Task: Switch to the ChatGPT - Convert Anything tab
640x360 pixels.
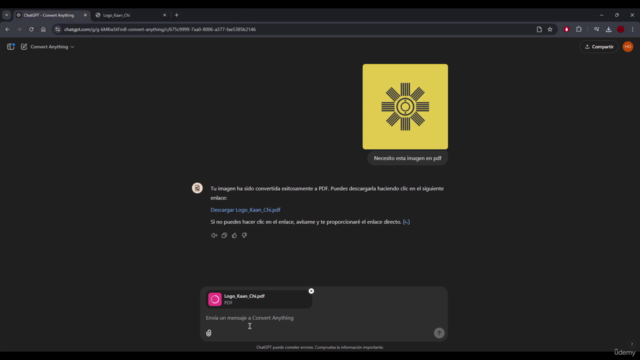Action: tap(51, 15)
